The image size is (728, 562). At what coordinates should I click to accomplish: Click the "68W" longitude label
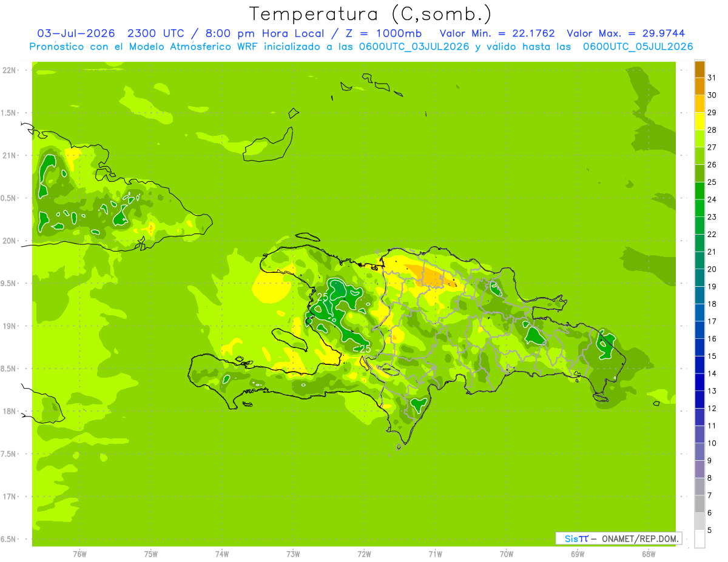[x=648, y=554]
